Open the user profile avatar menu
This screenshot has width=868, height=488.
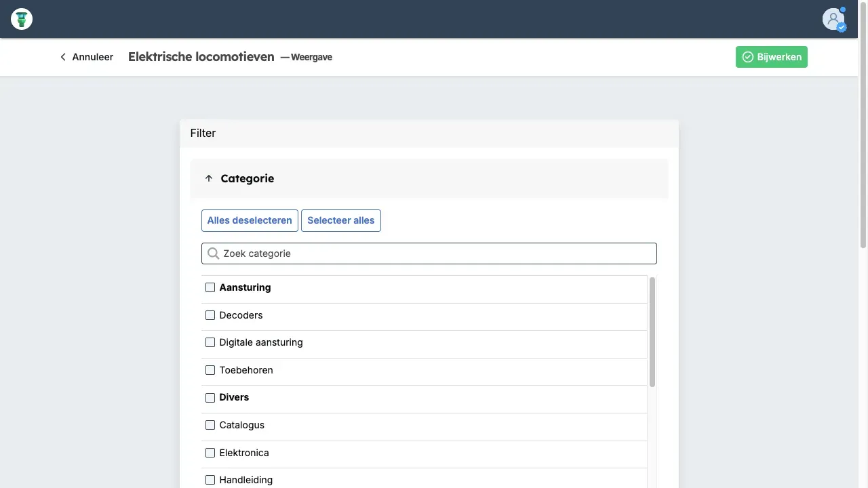point(833,19)
